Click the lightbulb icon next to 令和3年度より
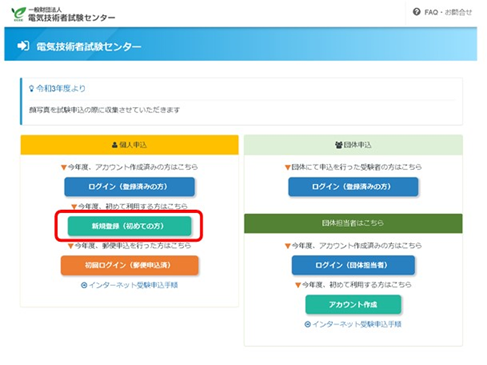Image resolution: width=487 pixels, height=365 pixels. click(x=31, y=88)
